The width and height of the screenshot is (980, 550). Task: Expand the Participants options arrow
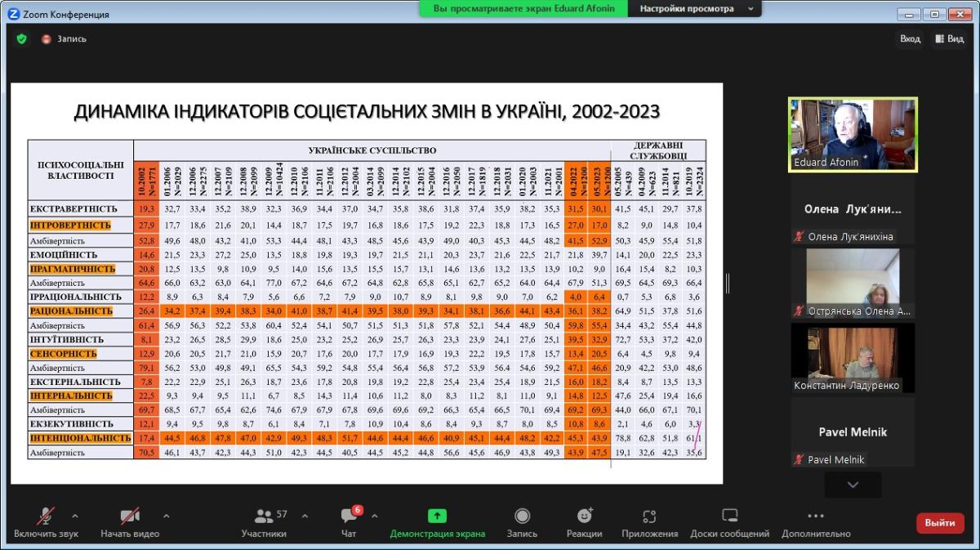[305, 516]
